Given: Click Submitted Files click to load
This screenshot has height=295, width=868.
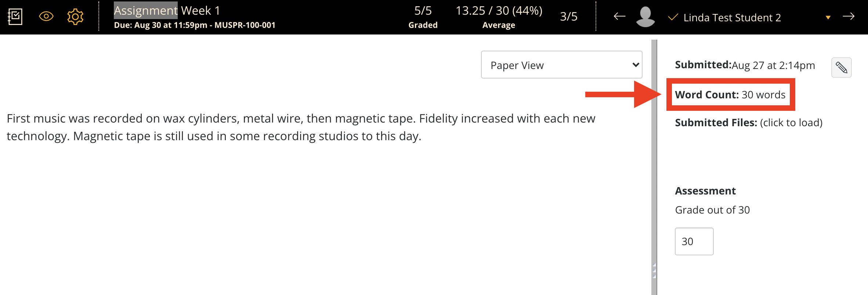Looking at the screenshot, I should tap(748, 123).
